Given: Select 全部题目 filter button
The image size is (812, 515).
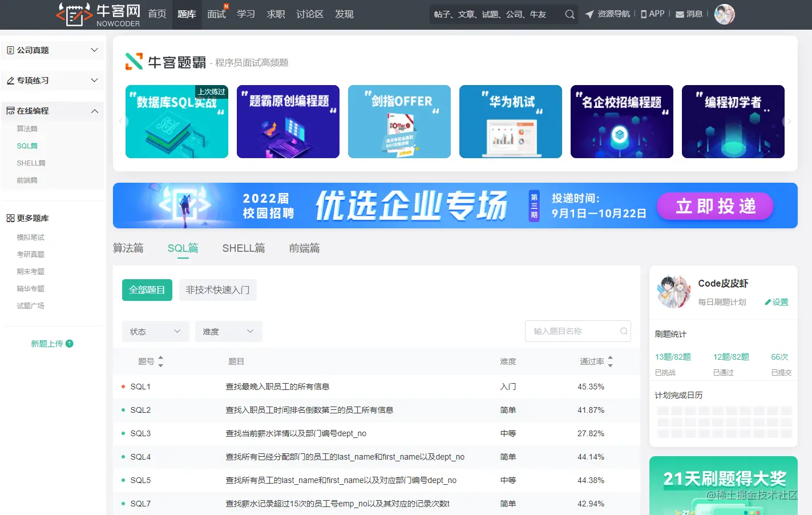Looking at the screenshot, I should point(147,290).
